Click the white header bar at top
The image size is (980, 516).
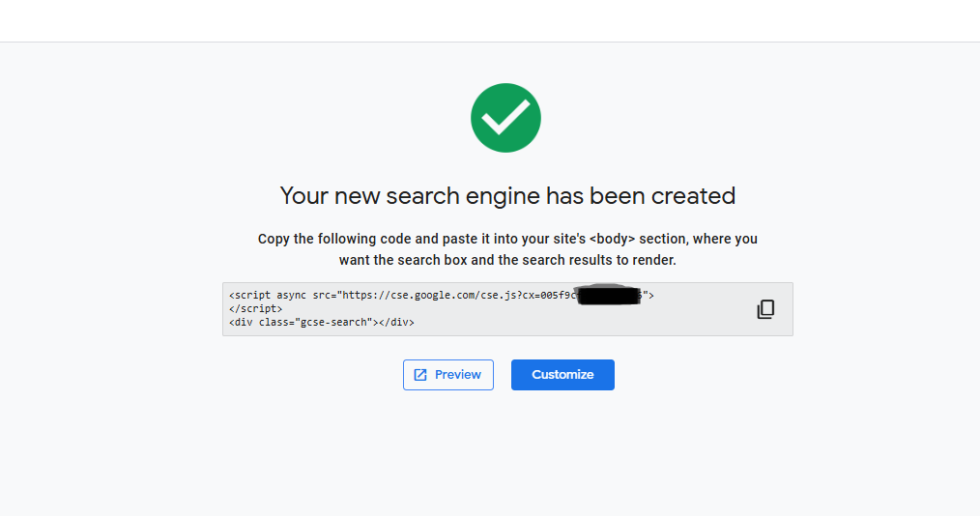tap(490, 20)
